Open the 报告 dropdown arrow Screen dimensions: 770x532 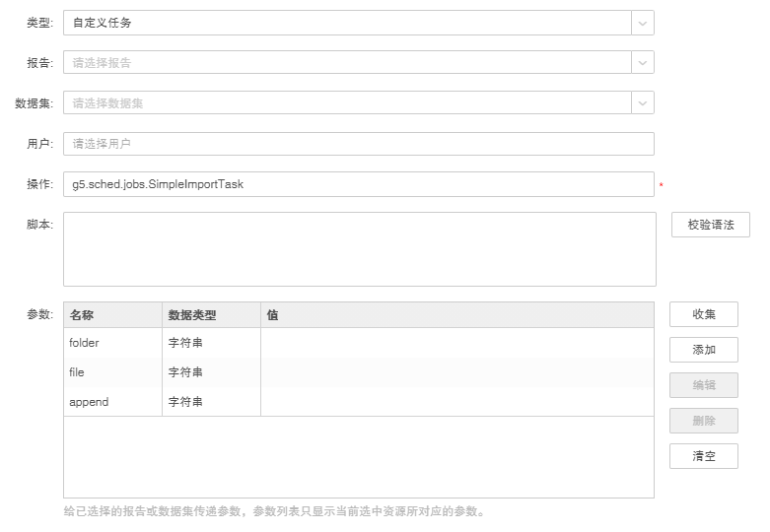643,63
